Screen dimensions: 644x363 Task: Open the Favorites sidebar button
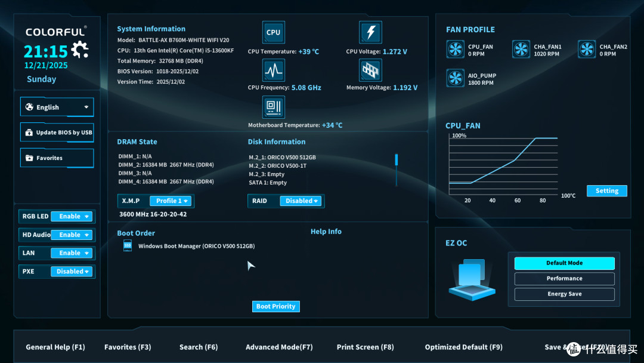click(57, 158)
